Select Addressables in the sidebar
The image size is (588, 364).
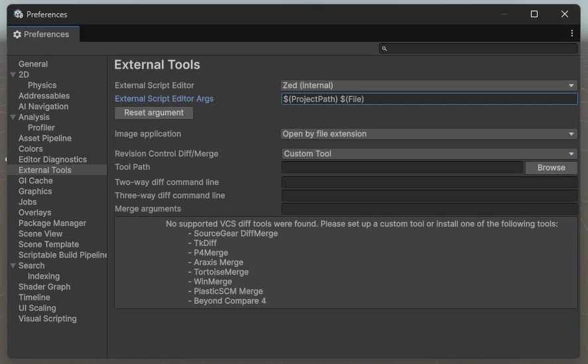coord(44,96)
